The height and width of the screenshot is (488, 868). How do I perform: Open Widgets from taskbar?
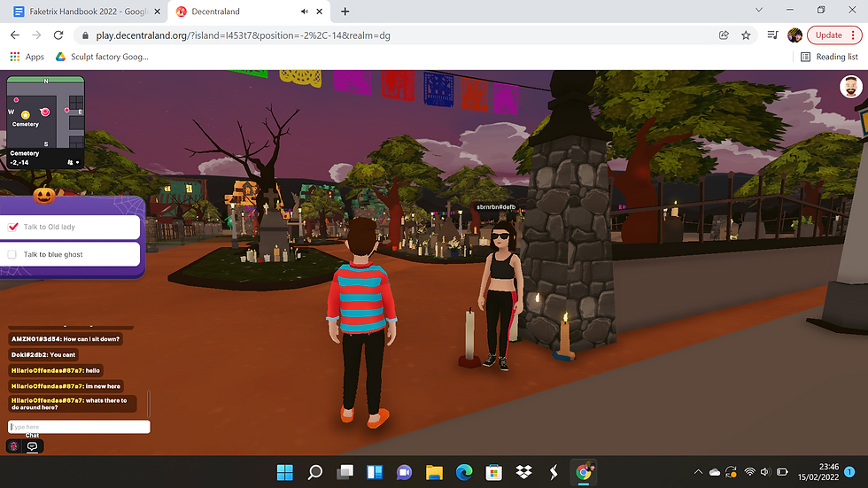pos(375,472)
